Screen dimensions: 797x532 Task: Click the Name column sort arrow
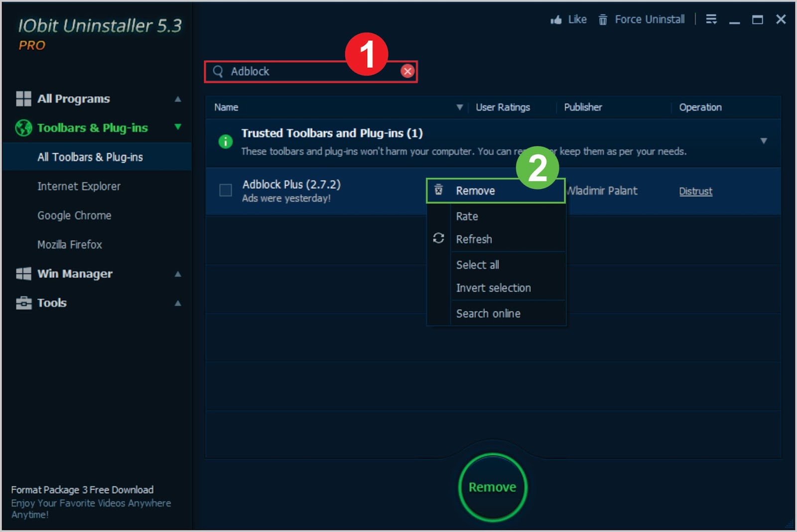[x=460, y=107]
